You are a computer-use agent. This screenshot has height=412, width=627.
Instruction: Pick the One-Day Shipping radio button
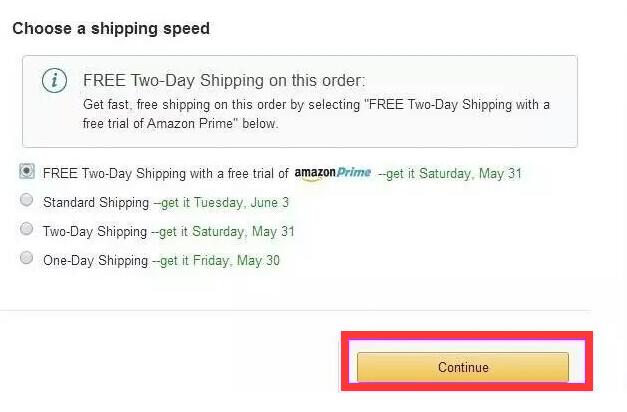[x=27, y=258]
